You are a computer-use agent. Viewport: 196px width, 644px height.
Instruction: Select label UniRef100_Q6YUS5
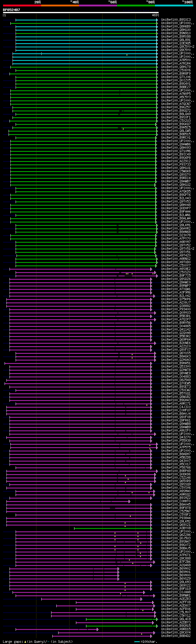click(176, 353)
